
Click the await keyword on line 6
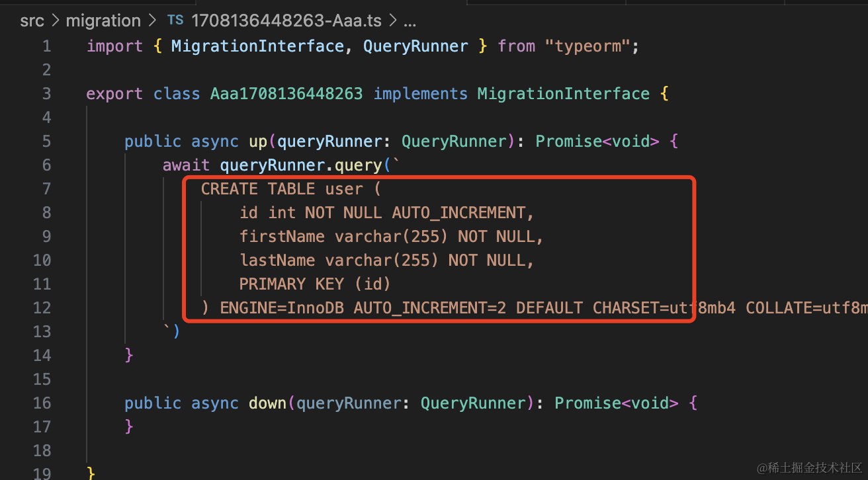[186, 165]
